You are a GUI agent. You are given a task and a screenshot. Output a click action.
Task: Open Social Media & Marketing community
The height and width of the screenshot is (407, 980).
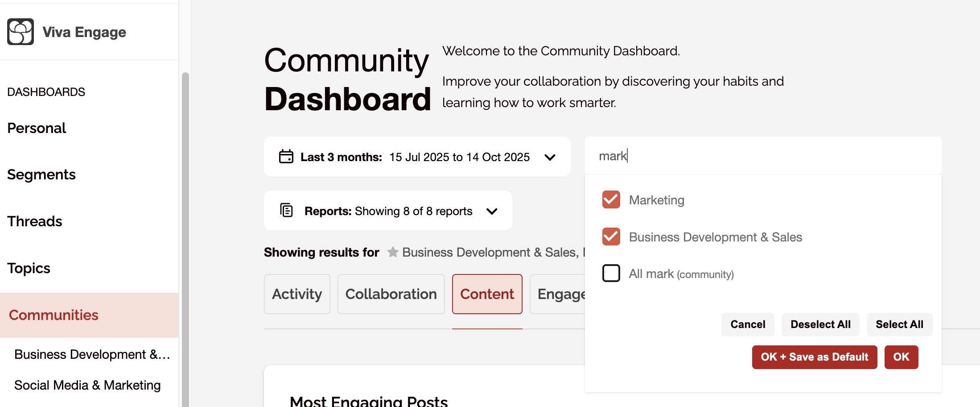click(87, 385)
